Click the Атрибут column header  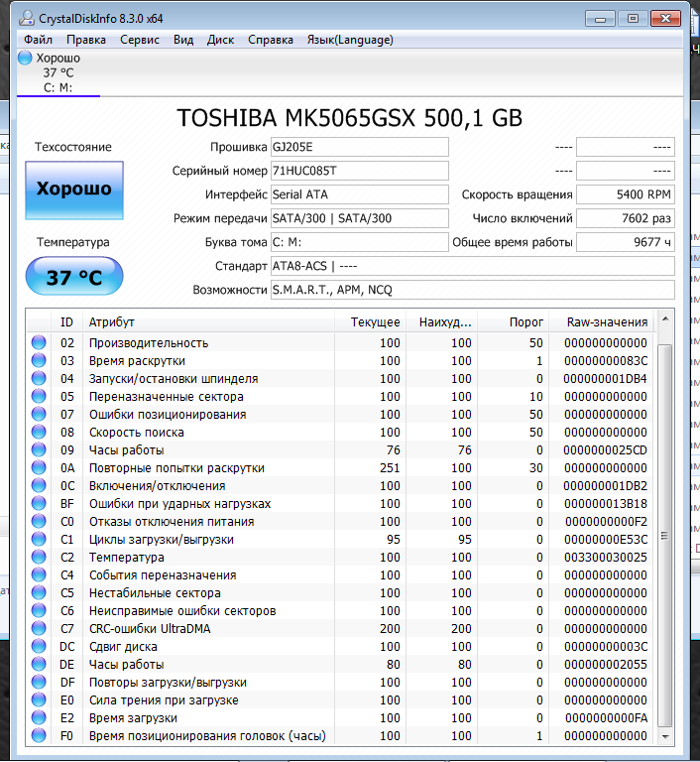click(208, 322)
